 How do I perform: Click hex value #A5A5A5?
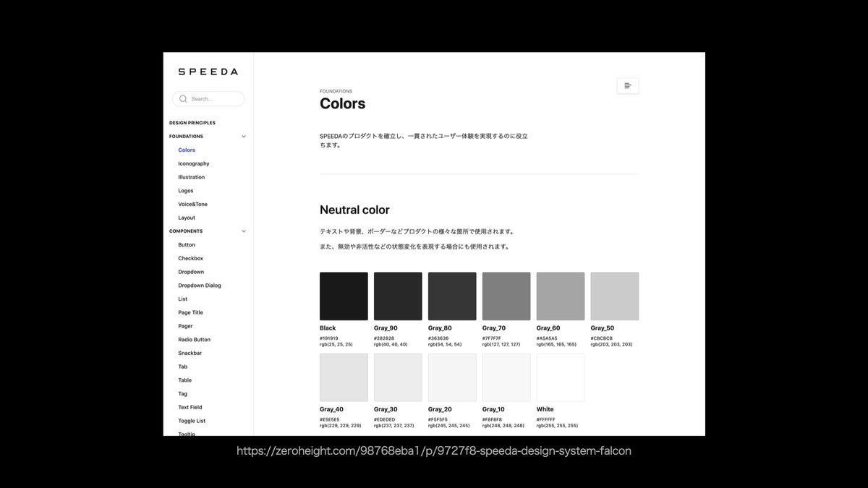point(547,338)
